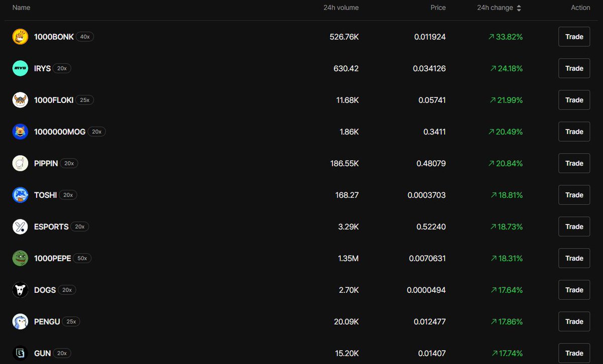Click the 1000BONK coin icon

pyautogui.click(x=20, y=37)
